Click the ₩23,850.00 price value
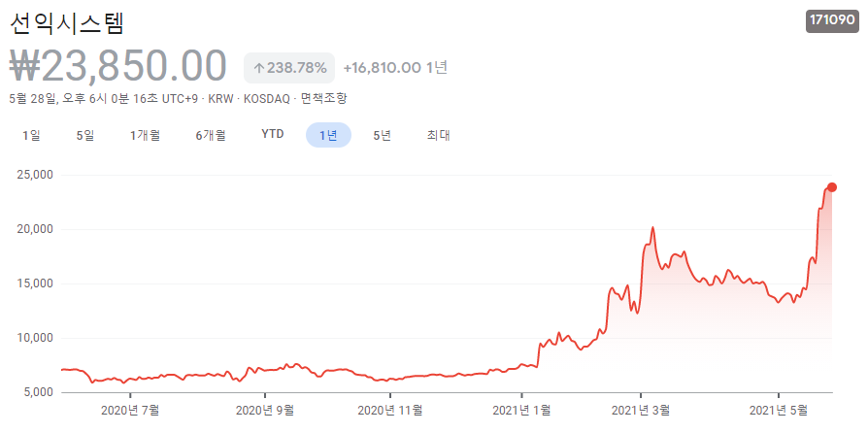This screenshot has width=868, height=433. click(x=118, y=66)
